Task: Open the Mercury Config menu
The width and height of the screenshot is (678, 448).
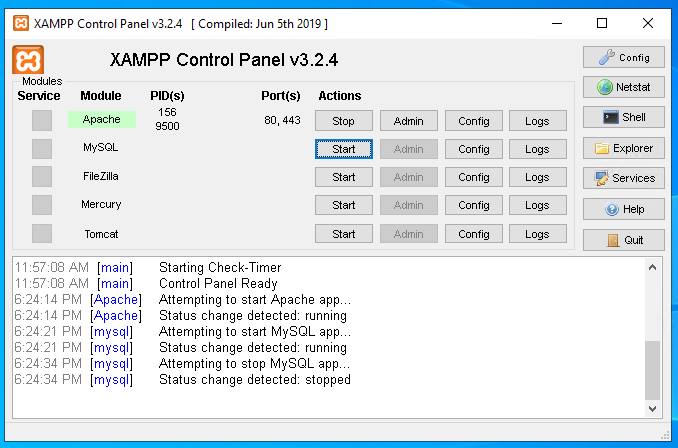Action: click(473, 205)
